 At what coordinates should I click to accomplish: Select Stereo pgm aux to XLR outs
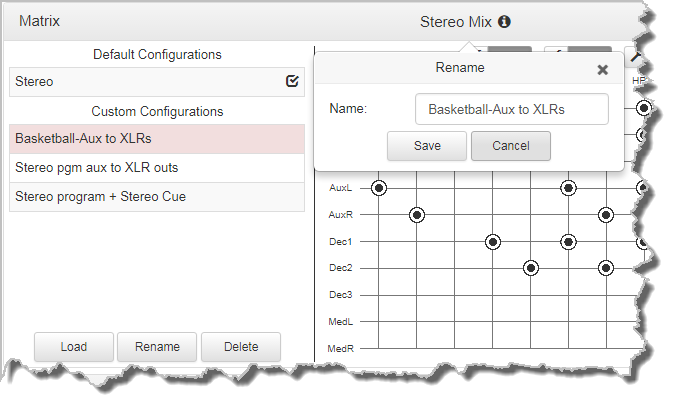click(157, 168)
